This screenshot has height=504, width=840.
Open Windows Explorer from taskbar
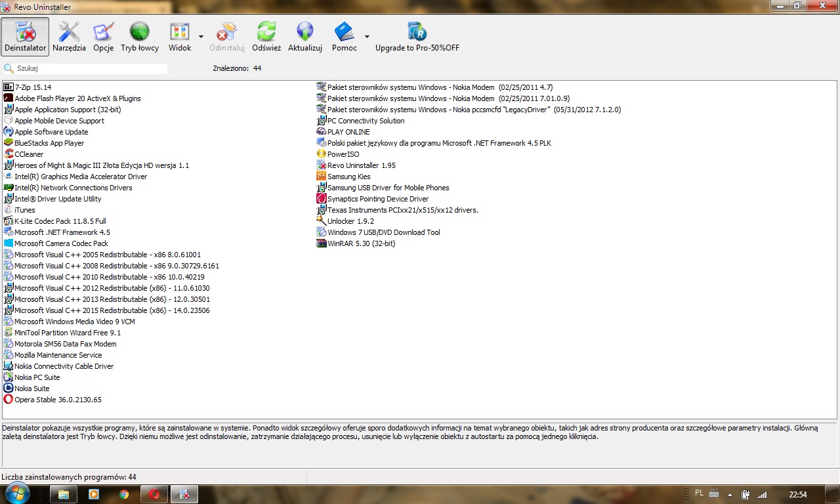[x=64, y=494]
